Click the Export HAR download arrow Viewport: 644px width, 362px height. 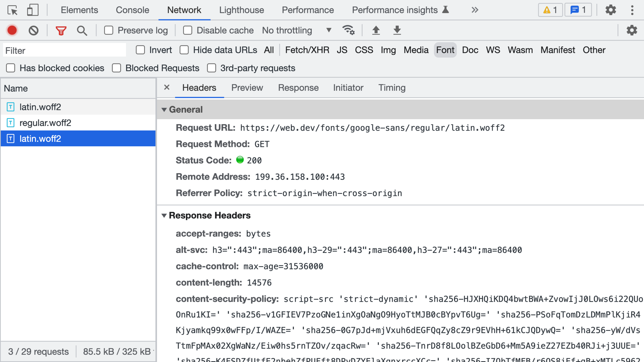(397, 30)
